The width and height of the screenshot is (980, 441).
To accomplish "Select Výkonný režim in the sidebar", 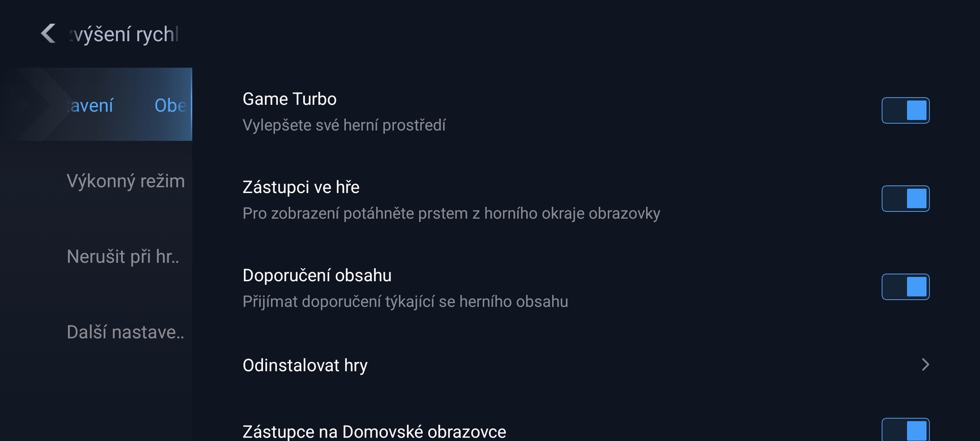I will point(126,181).
